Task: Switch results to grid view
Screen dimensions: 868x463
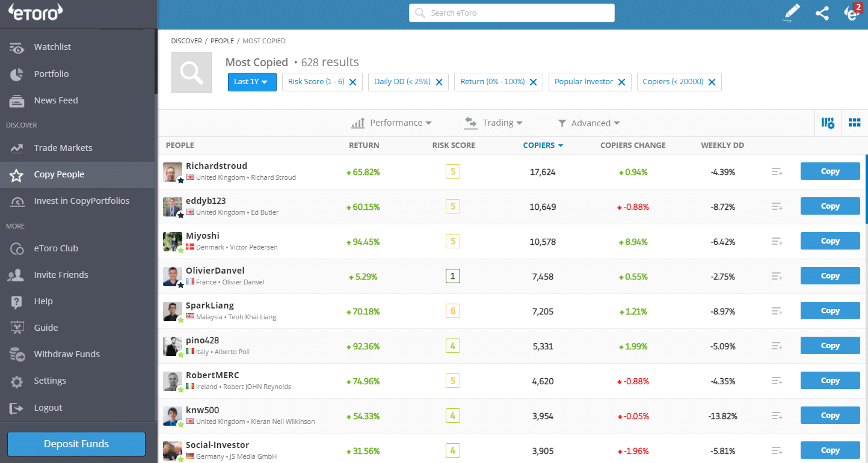Action: pyautogui.click(x=854, y=123)
